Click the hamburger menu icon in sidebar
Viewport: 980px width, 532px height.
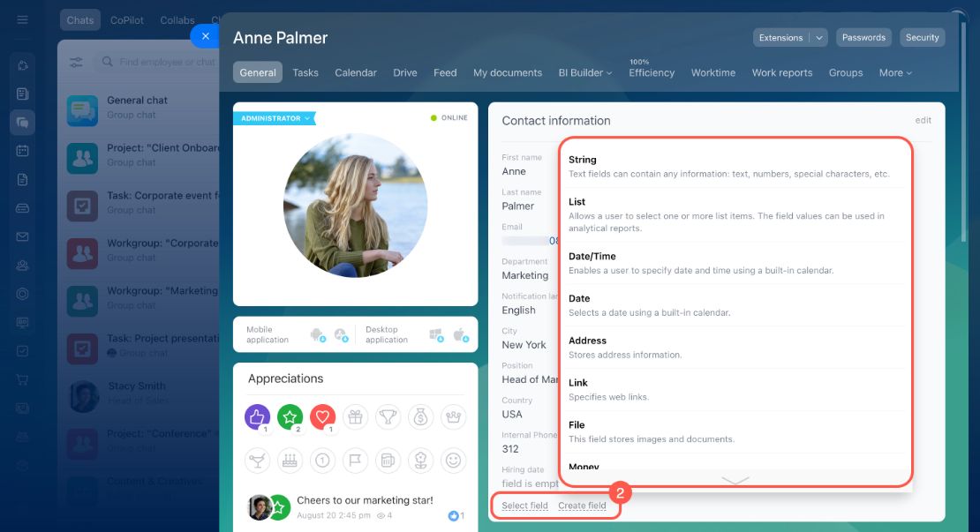coord(22,20)
